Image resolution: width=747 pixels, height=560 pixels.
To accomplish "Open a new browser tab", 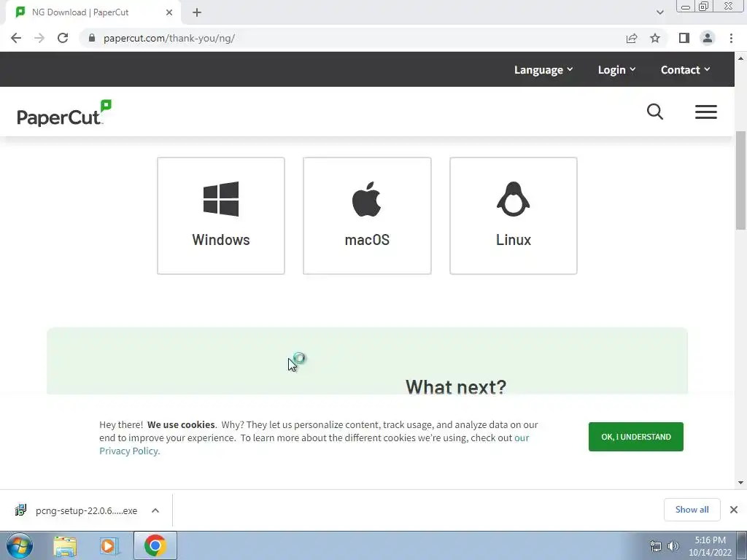I will pos(197,12).
